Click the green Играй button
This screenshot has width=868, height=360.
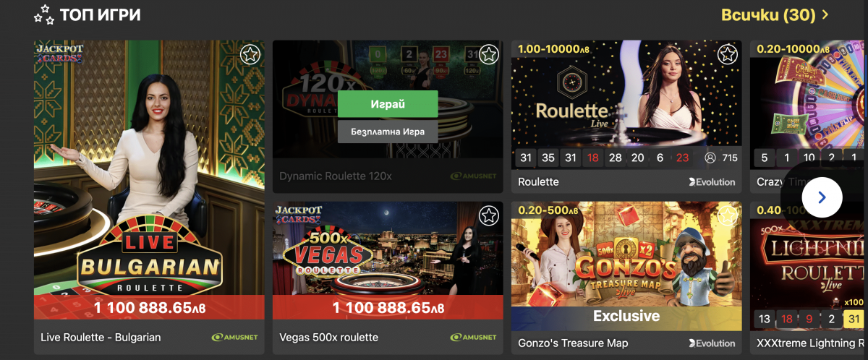point(388,104)
